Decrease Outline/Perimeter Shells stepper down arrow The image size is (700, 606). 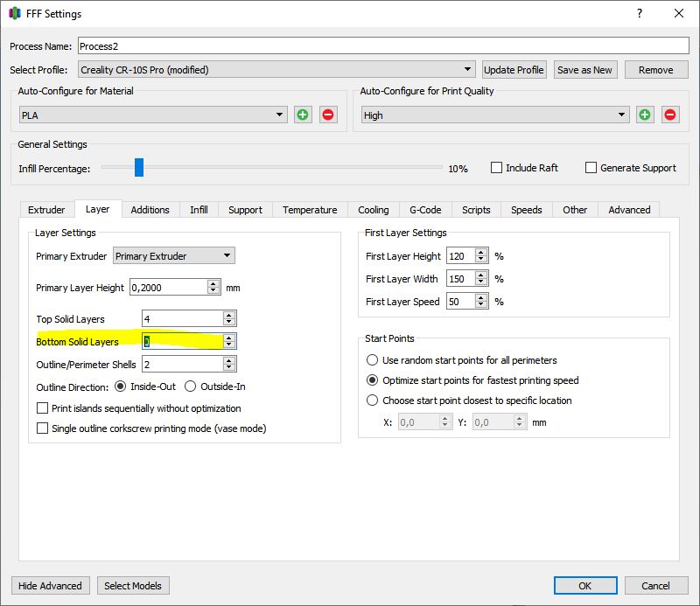(229, 367)
